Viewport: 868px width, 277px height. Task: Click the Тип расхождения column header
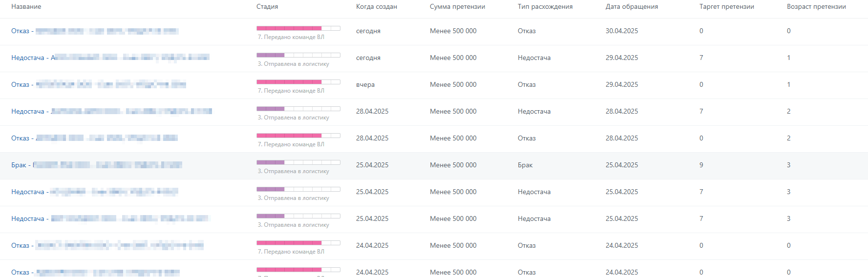click(545, 7)
